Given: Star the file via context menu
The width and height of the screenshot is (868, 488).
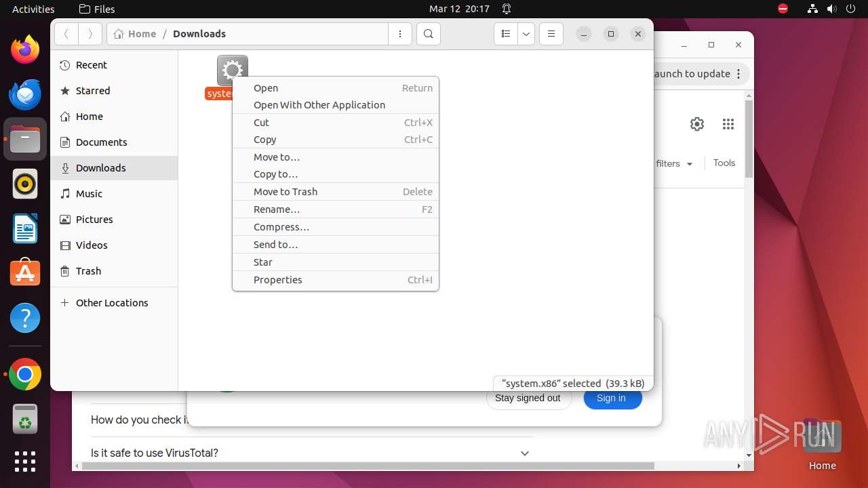Looking at the screenshot, I should click(x=336, y=262).
